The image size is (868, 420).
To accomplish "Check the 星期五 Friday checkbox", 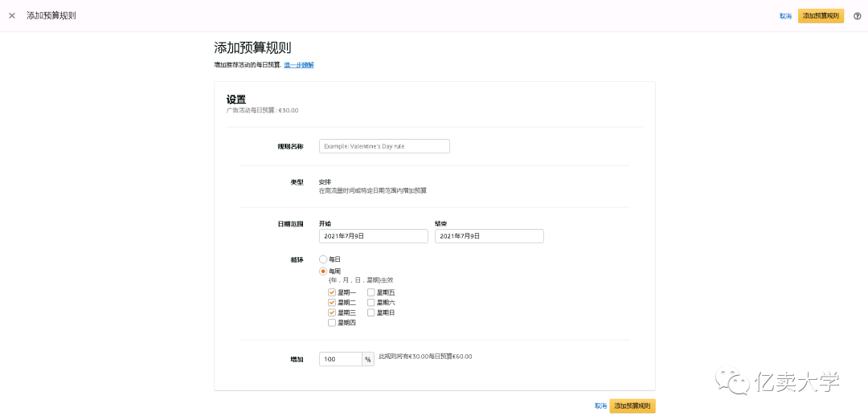I will coord(371,292).
